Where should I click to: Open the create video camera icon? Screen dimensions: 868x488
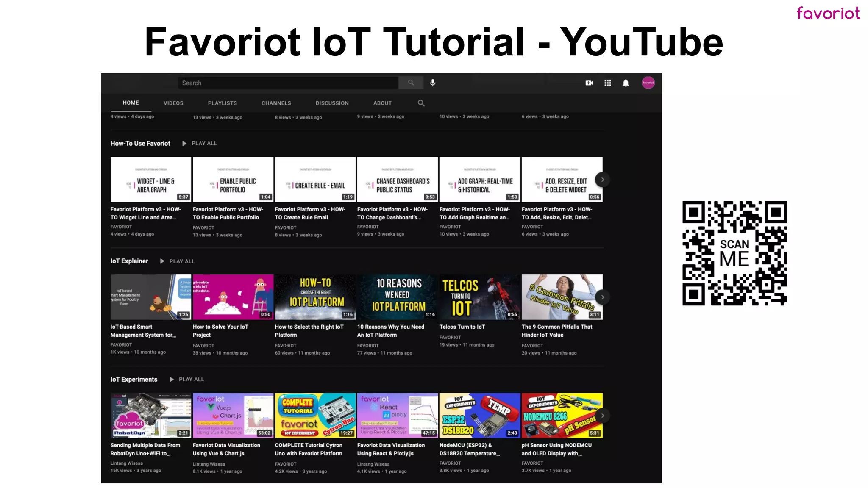point(589,83)
